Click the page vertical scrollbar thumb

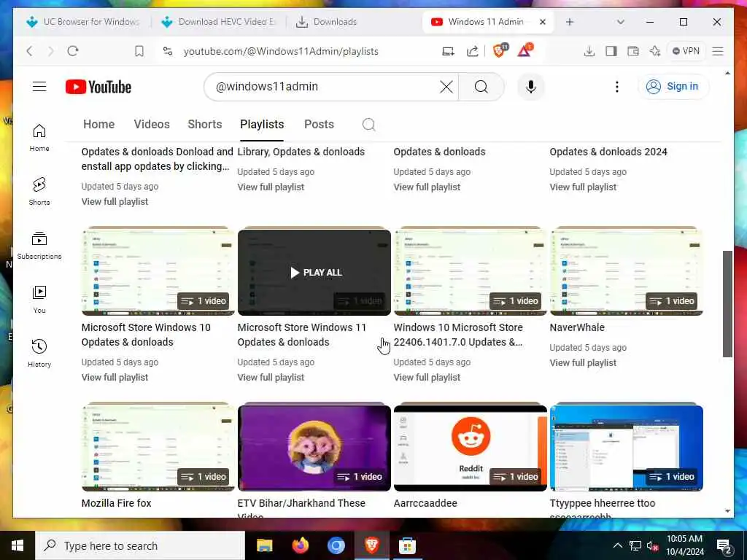[x=727, y=304]
